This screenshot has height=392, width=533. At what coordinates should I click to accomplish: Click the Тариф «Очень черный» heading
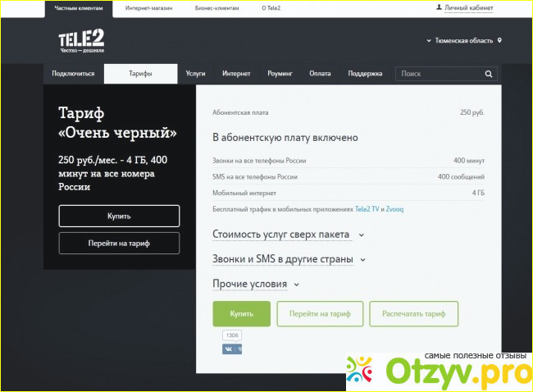point(117,123)
